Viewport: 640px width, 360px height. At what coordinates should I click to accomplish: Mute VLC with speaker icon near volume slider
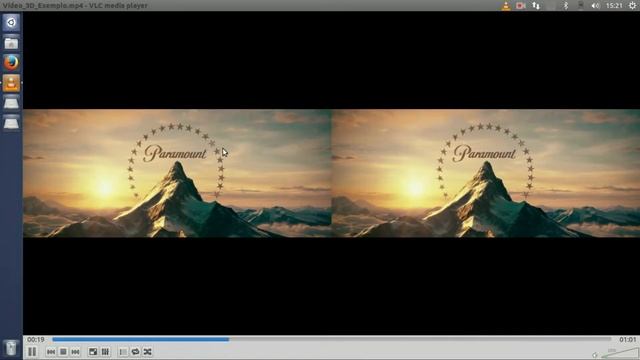click(x=595, y=355)
